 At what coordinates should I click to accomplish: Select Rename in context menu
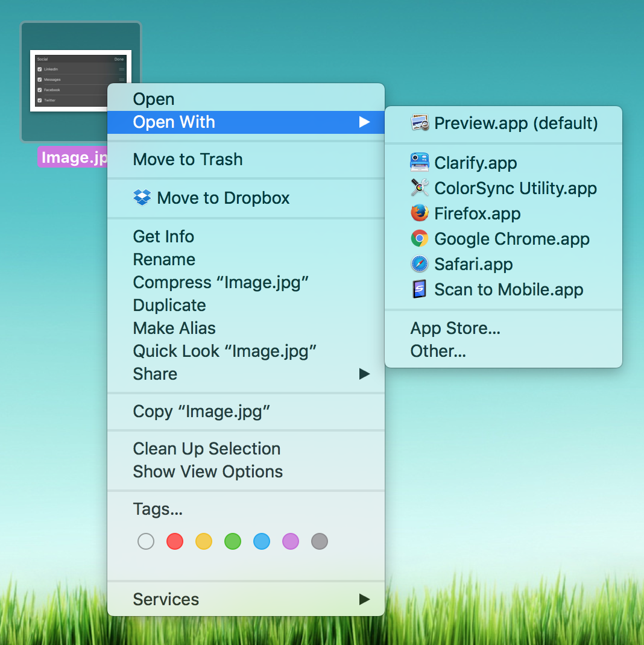(245, 260)
